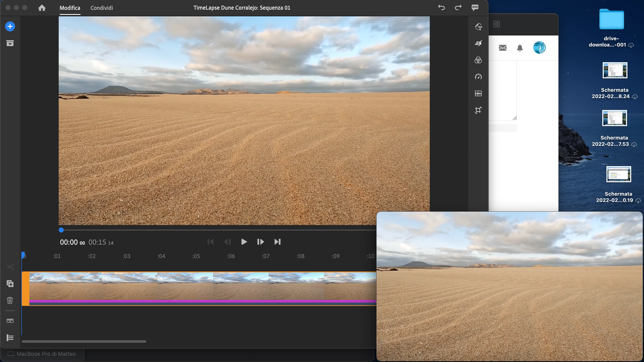Click the blue preview scrubber handle
644x362 pixels.
pos(61,230)
